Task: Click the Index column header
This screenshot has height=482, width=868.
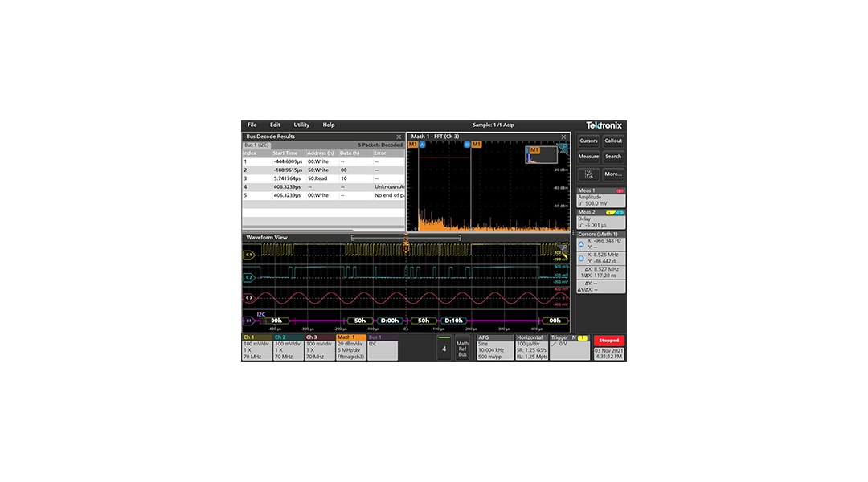Action: (256, 153)
